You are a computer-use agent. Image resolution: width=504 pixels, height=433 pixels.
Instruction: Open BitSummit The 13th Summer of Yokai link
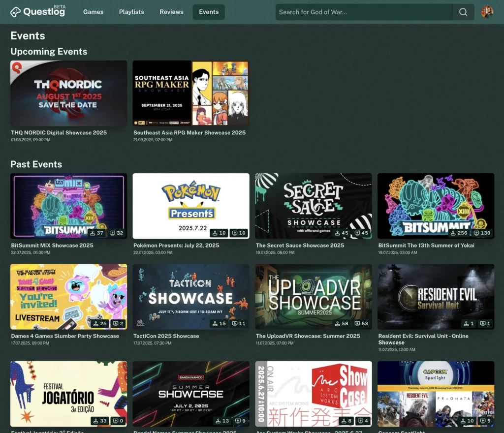point(426,246)
